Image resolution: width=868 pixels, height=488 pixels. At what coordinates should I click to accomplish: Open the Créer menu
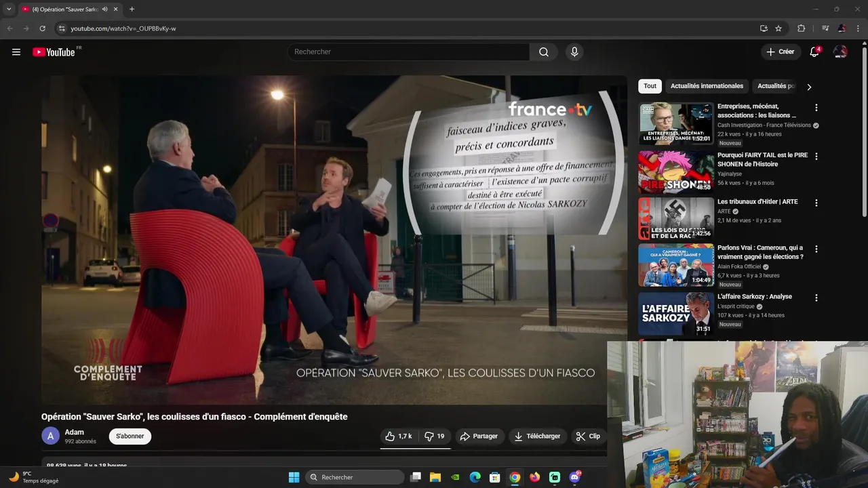click(x=781, y=52)
